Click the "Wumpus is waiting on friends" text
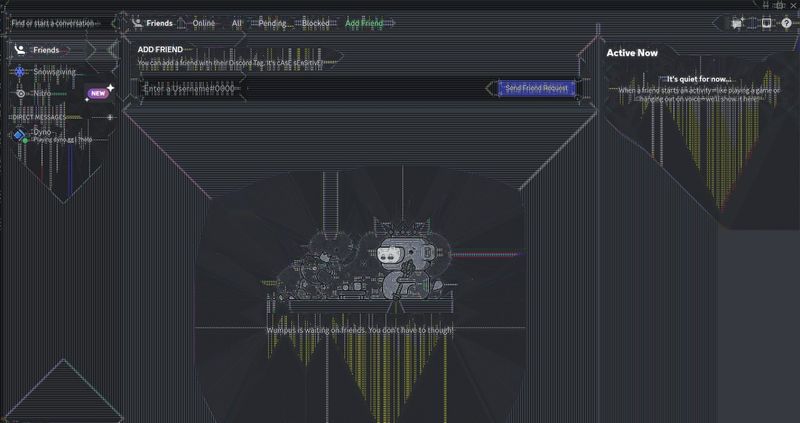Viewport: 800px width, 423px height. pos(360,330)
